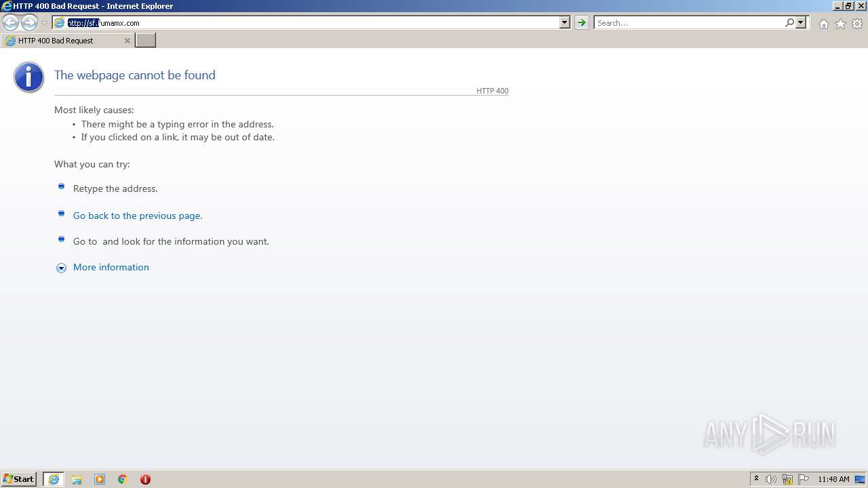Screen dimensions: 868x488
Task: Click 'Go to and look for the information' text
Action: [171, 241]
